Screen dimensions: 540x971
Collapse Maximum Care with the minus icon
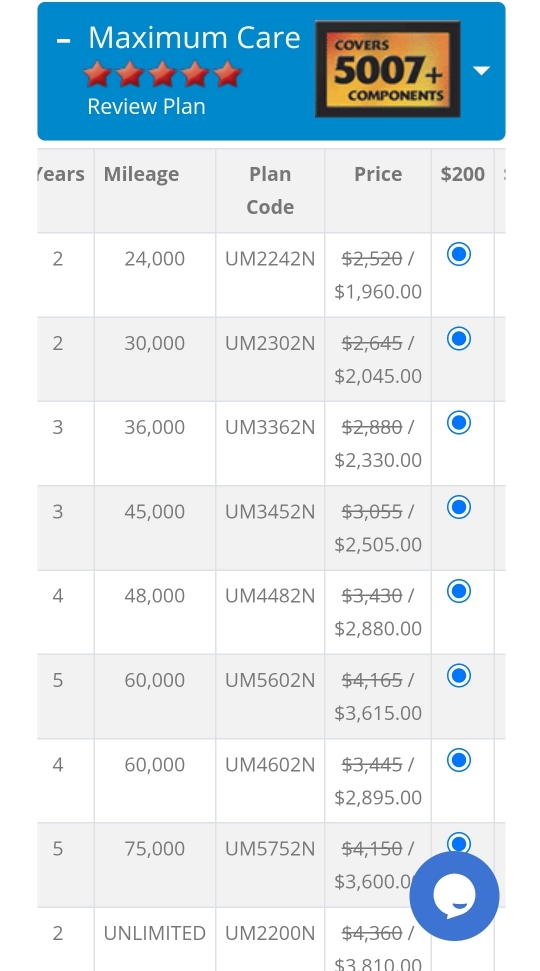click(63, 41)
